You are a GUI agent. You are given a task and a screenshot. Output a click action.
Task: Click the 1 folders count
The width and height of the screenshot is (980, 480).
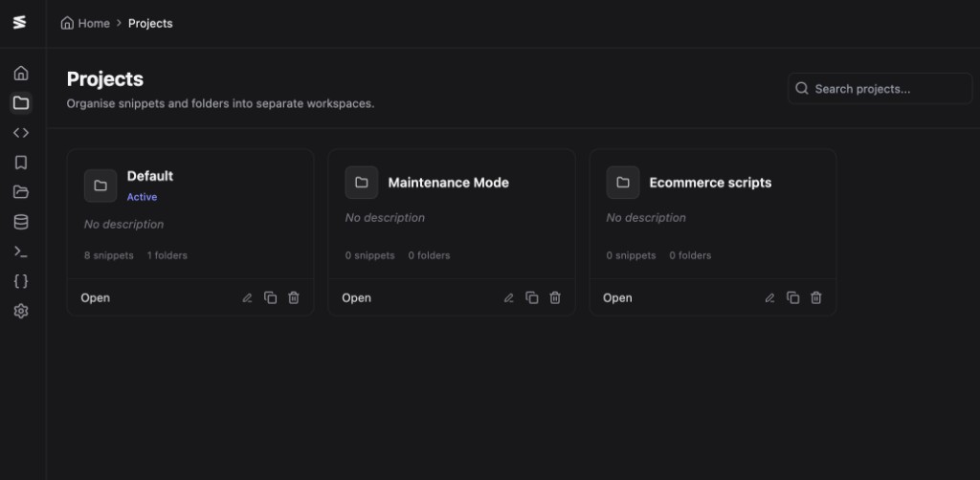click(x=167, y=255)
